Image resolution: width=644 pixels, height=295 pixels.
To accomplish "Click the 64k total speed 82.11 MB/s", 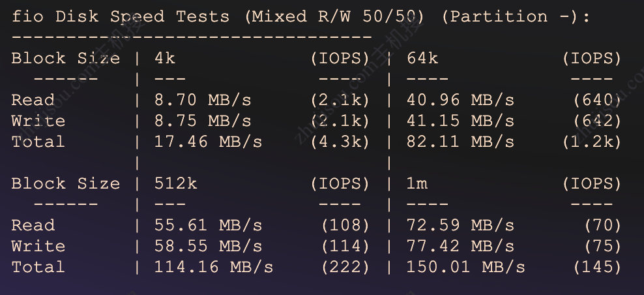I will [460, 142].
